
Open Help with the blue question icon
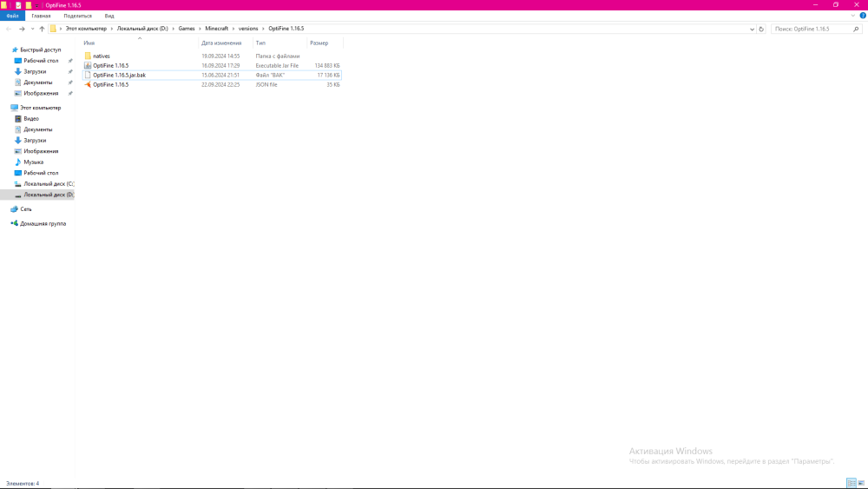tap(863, 16)
